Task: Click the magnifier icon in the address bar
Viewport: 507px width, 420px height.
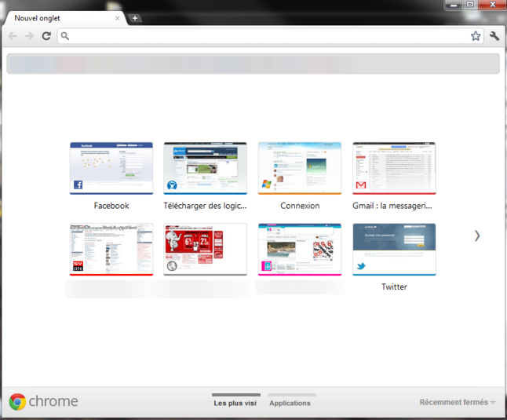Action: (x=65, y=36)
